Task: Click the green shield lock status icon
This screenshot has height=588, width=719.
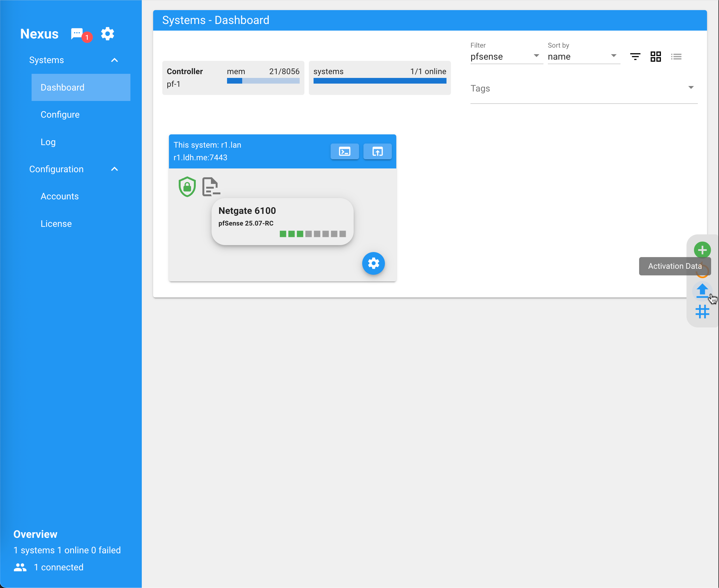Action: point(187,186)
